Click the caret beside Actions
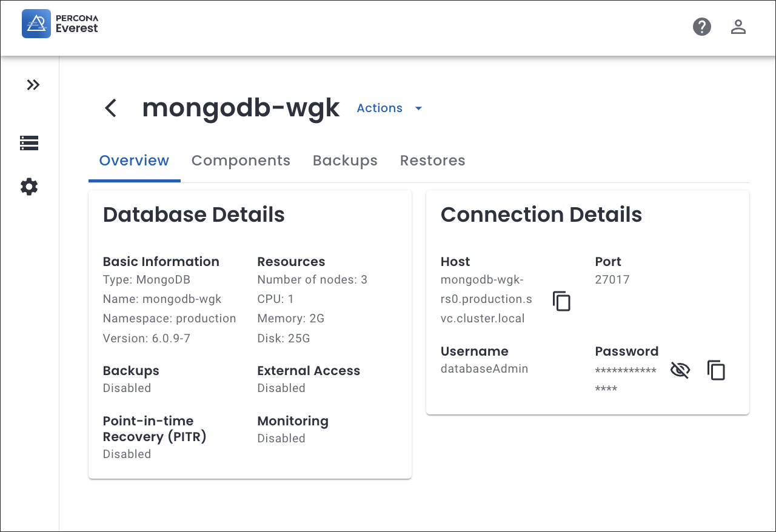The image size is (776, 532). pos(418,108)
